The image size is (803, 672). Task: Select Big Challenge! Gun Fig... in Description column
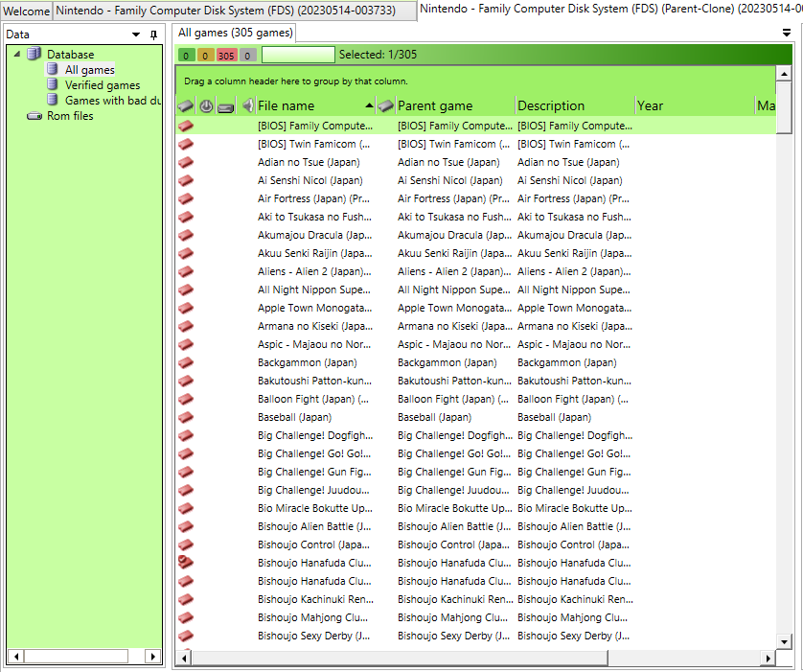tap(574, 472)
